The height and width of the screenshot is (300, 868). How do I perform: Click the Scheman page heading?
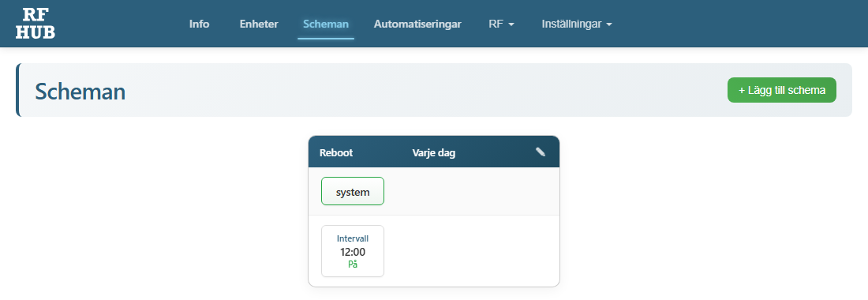pos(80,92)
